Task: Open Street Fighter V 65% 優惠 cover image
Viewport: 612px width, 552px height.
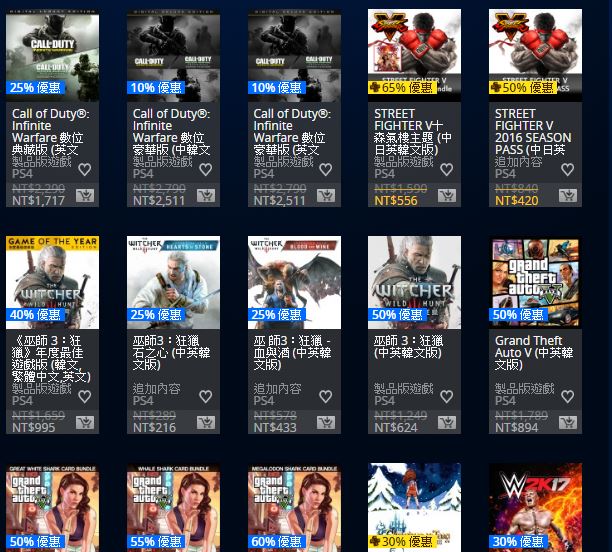Action: (x=415, y=55)
